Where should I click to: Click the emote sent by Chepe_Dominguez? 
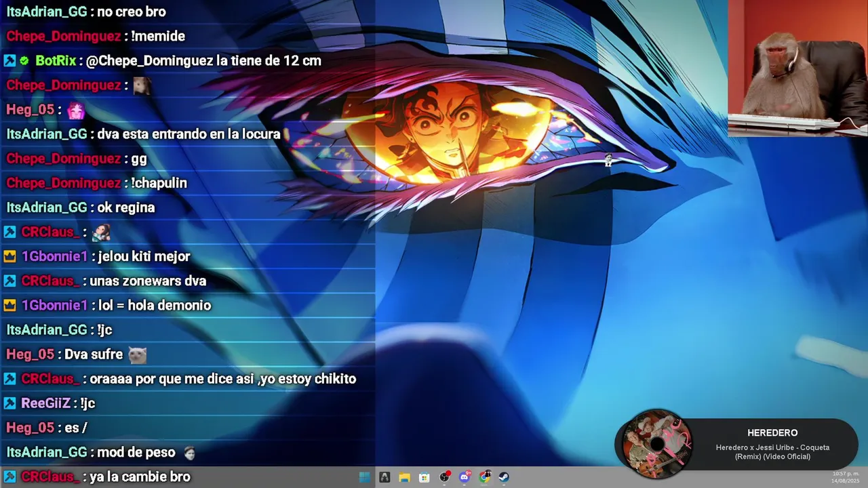(142, 85)
